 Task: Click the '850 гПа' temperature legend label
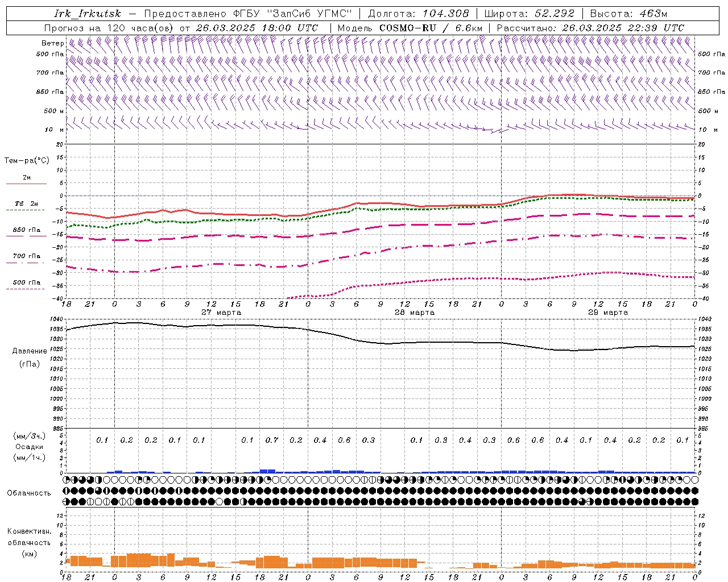tap(27, 230)
